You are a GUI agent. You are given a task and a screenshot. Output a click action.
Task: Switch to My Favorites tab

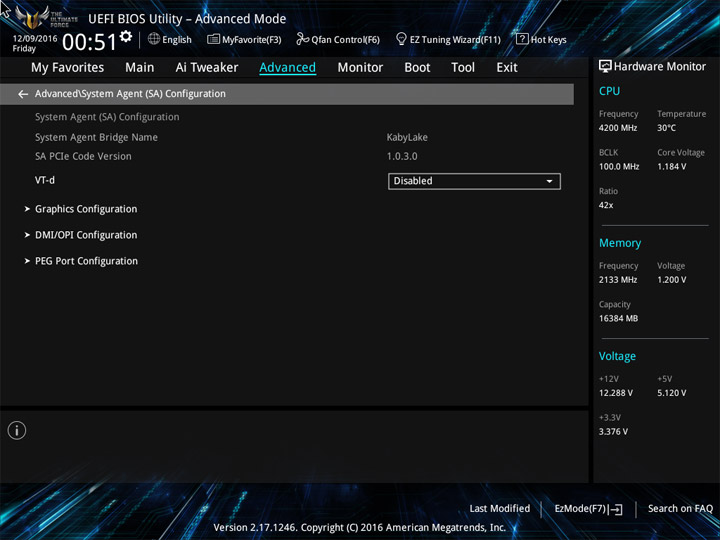68,68
